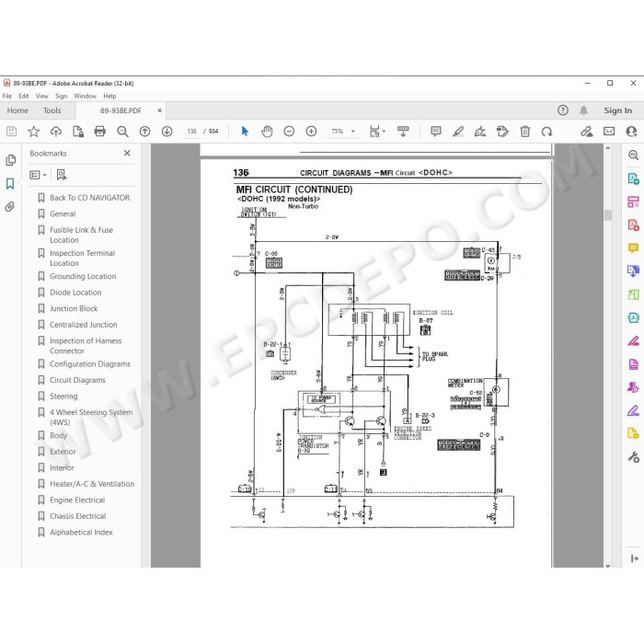Open the View menu
Viewport: 644px width, 644px height.
point(42,96)
